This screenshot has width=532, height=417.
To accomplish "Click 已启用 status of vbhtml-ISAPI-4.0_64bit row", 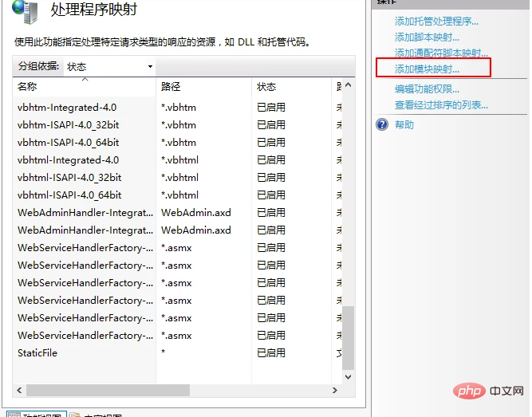I will click(271, 195).
